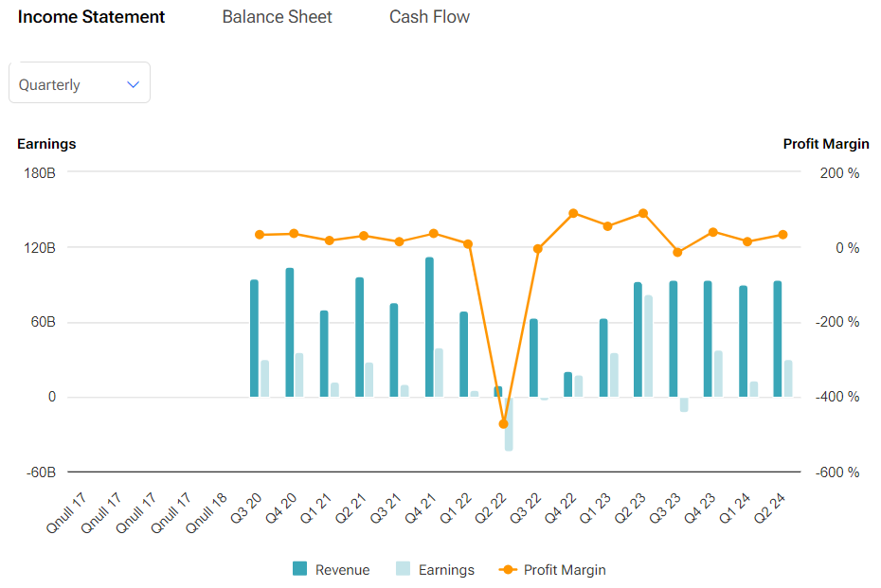
Task: Click the Q4 23 profit margin point
Action: click(713, 232)
